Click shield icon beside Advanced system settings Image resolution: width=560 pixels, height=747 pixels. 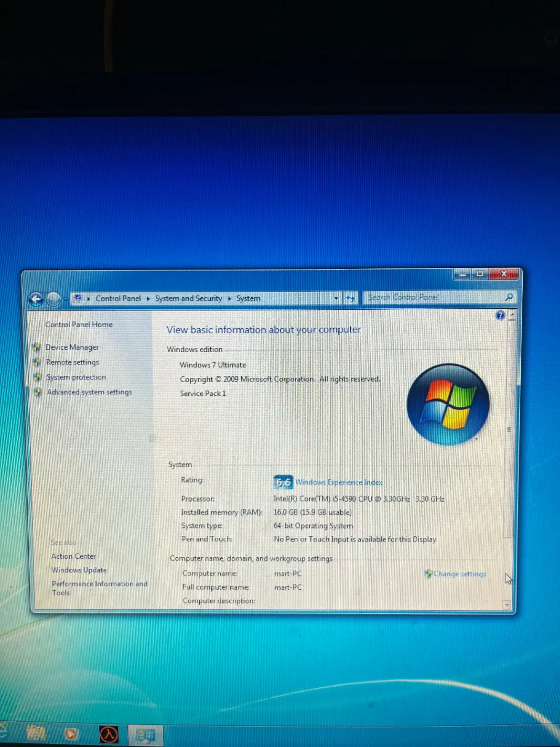tap(38, 392)
